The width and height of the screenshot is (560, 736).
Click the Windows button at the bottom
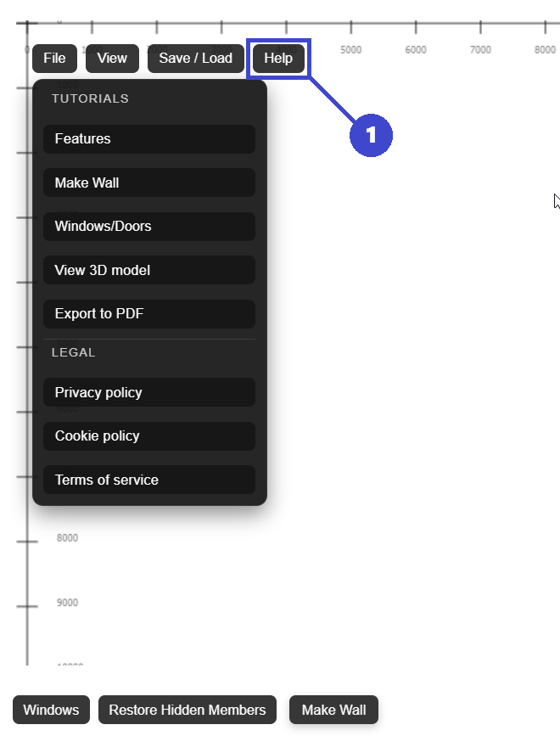50,710
